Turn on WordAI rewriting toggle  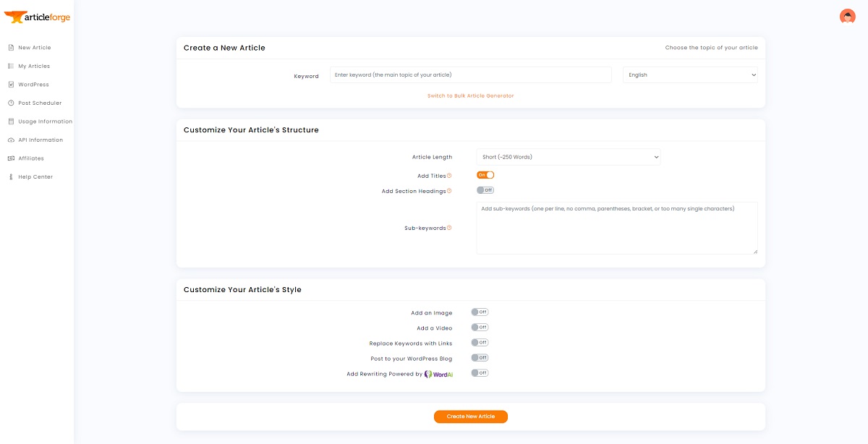(x=480, y=373)
